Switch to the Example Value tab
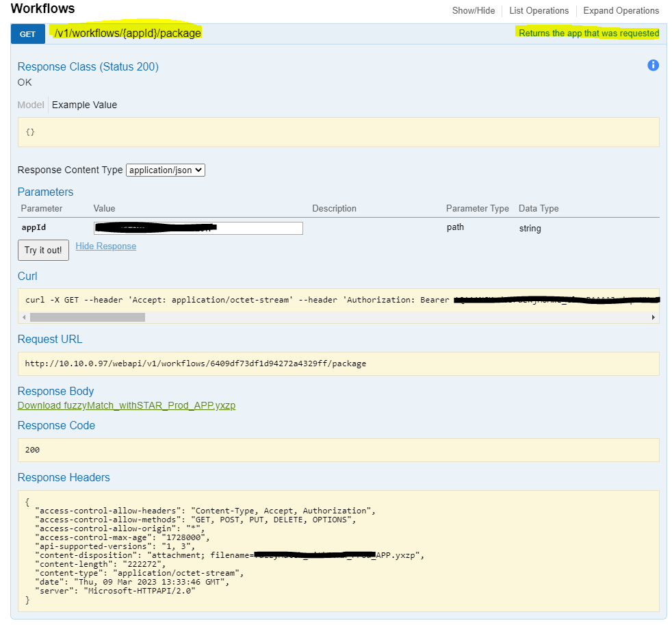Image resolution: width=672 pixels, height=625 pixels. (x=84, y=105)
